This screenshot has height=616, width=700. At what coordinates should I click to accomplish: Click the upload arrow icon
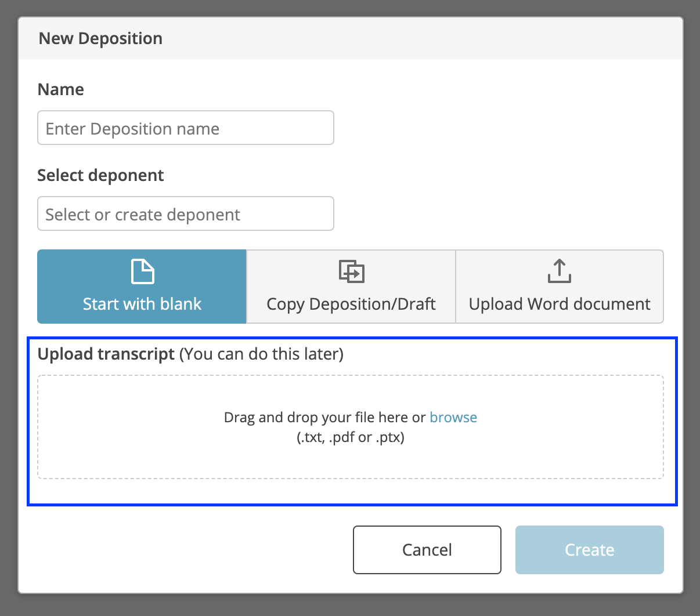coord(560,271)
